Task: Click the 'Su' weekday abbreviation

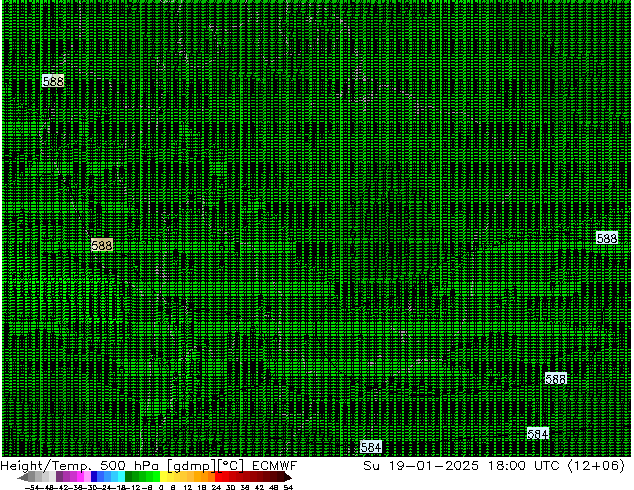Action: click(x=371, y=466)
